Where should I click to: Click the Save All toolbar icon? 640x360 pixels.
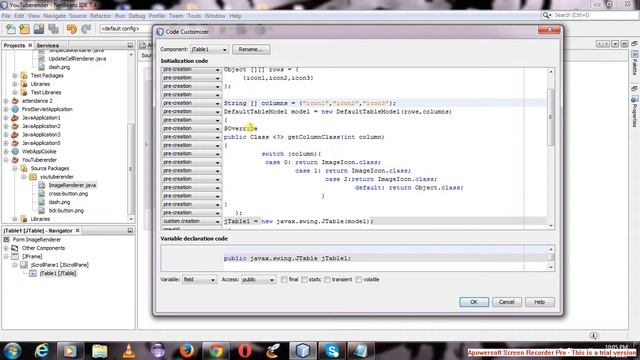pos(53,29)
